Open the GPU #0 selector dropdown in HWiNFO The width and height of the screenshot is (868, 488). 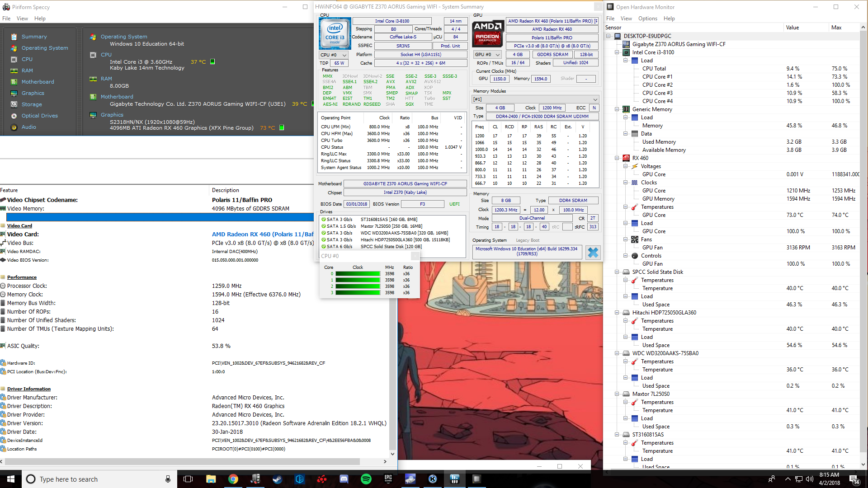coord(487,55)
